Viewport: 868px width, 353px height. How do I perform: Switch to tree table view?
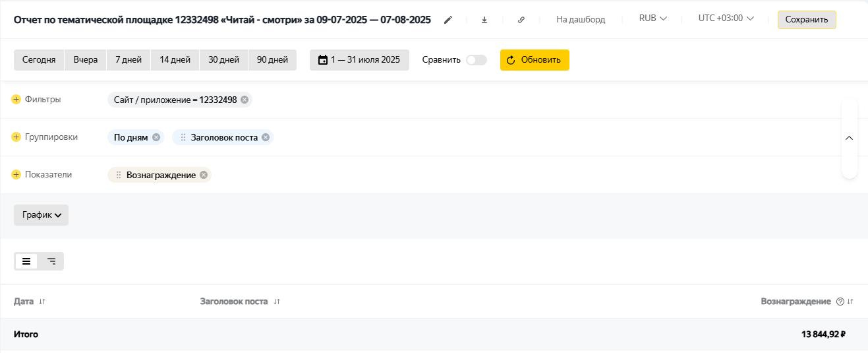[x=51, y=261]
